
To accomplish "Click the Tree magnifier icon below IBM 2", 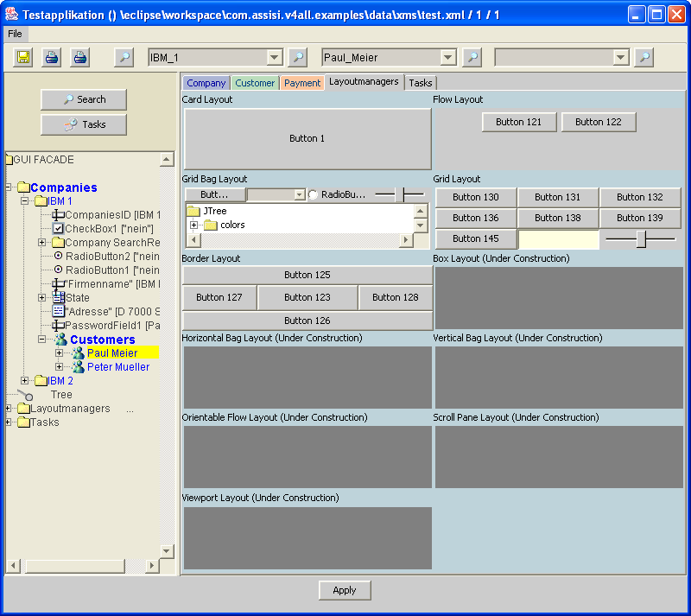I will [x=24, y=394].
